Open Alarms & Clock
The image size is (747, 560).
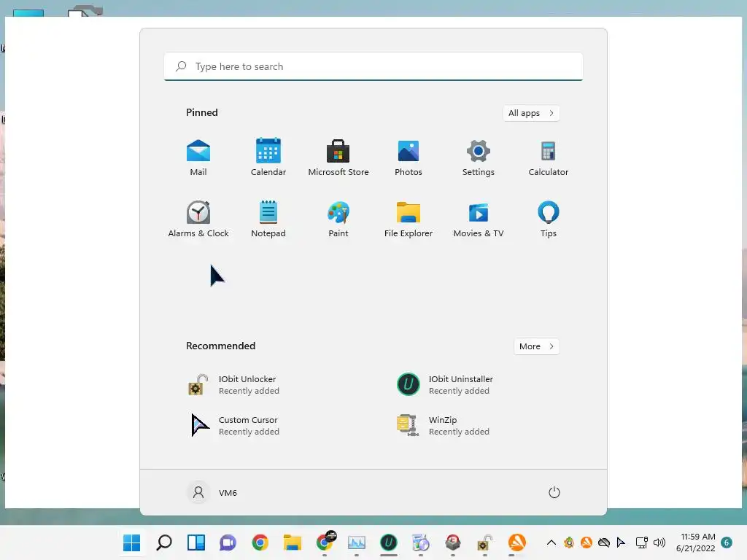(x=198, y=219)
